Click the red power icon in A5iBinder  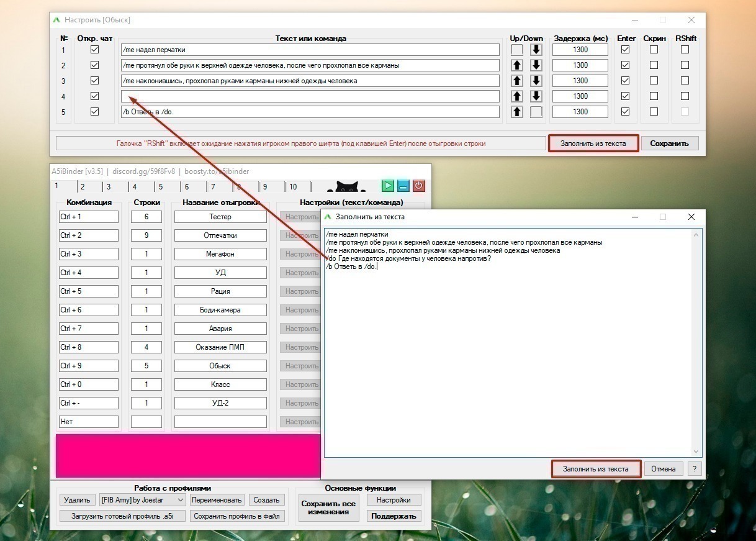click(x=419, y=186)
